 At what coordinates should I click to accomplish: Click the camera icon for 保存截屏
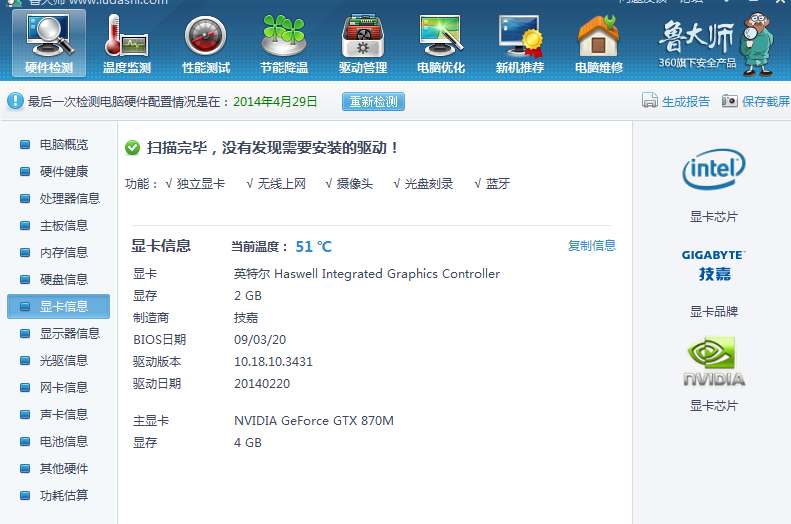(729, 101)
